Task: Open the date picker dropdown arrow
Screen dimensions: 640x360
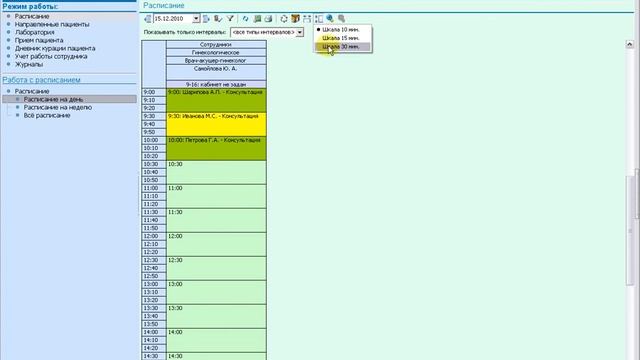Action: click(196, 19)
